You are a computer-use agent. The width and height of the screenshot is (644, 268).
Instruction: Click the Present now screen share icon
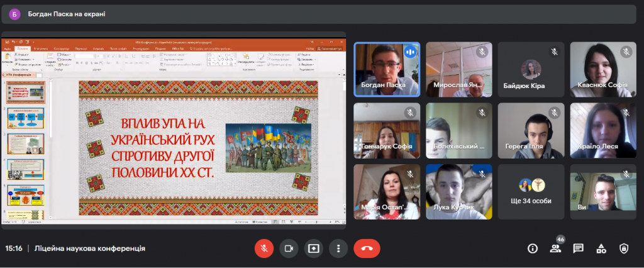pos(313,248)
